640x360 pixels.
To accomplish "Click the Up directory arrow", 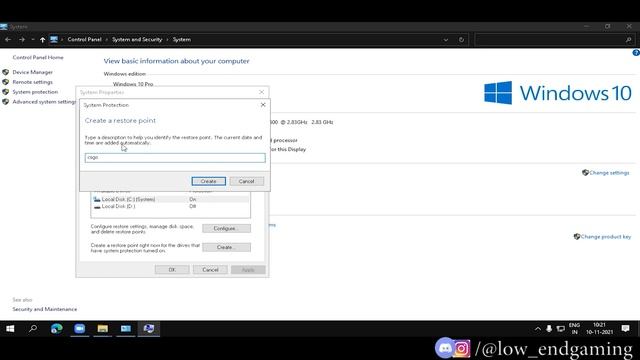I will click(x=42, y=40).
